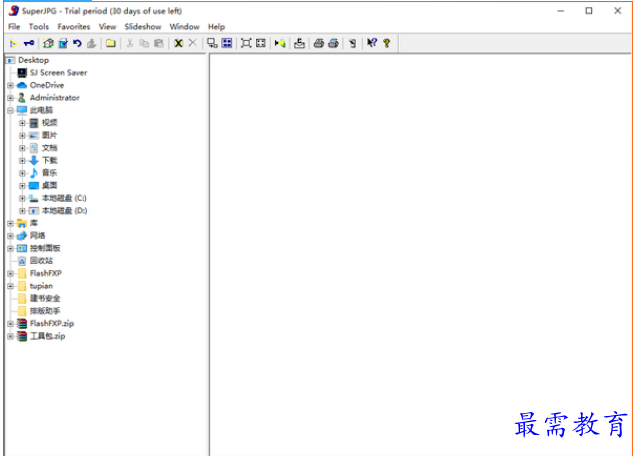This screenshot has width=636, height=456.
Task: Click the blue thumbnail grid view icon
Action: (227, 43)
